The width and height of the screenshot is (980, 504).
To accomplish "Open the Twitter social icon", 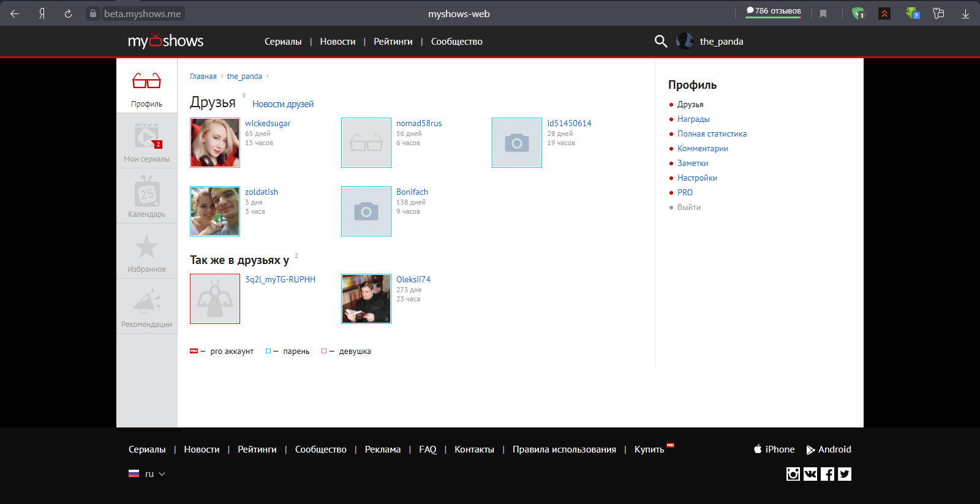I will coord(845,474).
